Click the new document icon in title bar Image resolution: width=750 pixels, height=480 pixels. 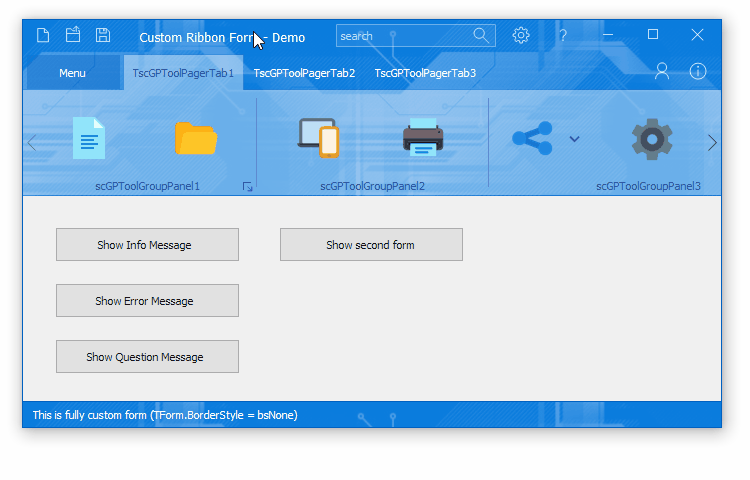click(x=43, y=35)
